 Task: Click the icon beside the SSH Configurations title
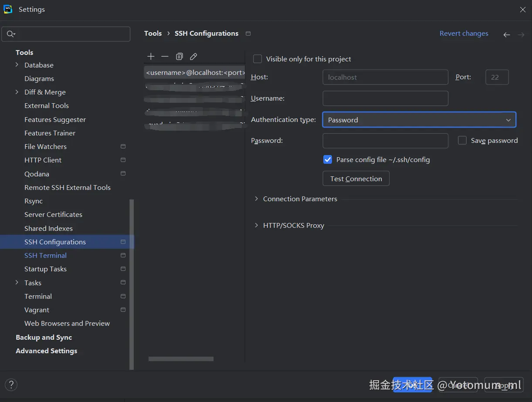pyautogui.click(x=248, y=34)
